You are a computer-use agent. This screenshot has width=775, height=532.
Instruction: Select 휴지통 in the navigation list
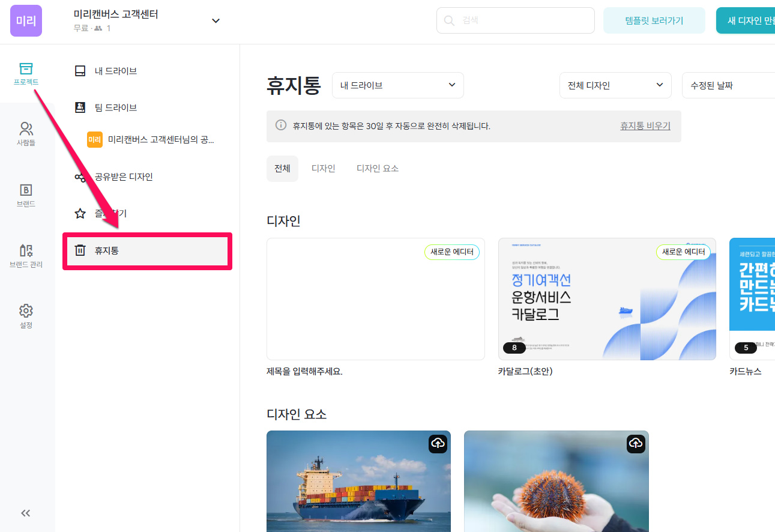click(x=147, y=250)
